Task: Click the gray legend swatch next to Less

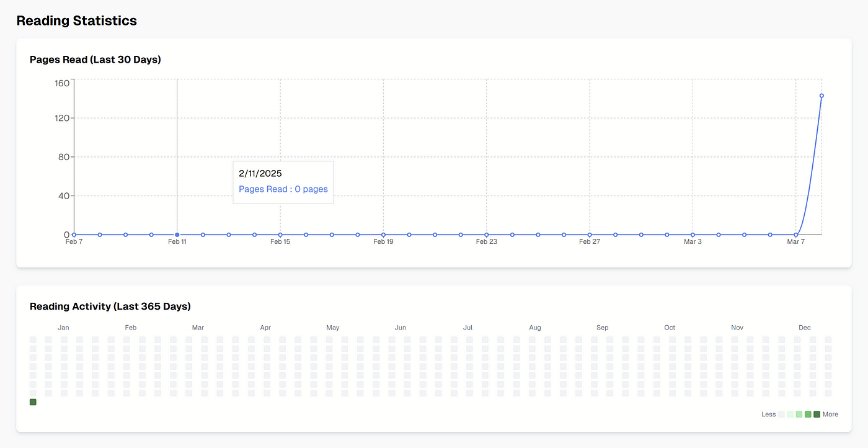Action: coord(781,414)
